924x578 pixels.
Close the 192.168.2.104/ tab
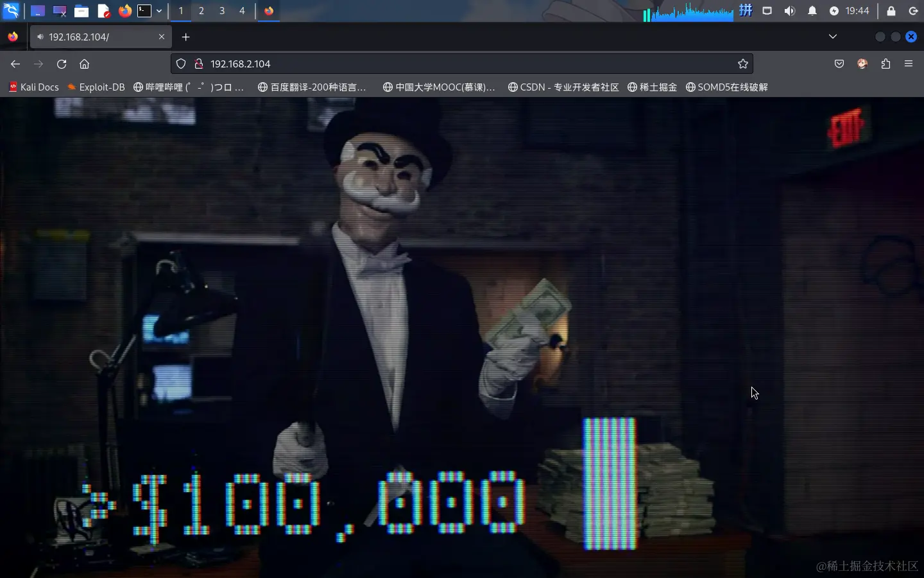click(162, 37)
